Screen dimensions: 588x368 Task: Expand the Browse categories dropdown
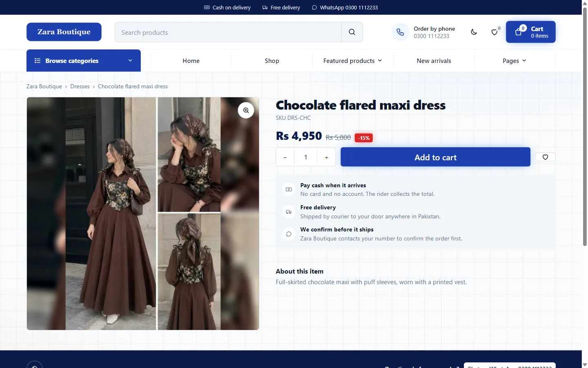pos(84,61)
